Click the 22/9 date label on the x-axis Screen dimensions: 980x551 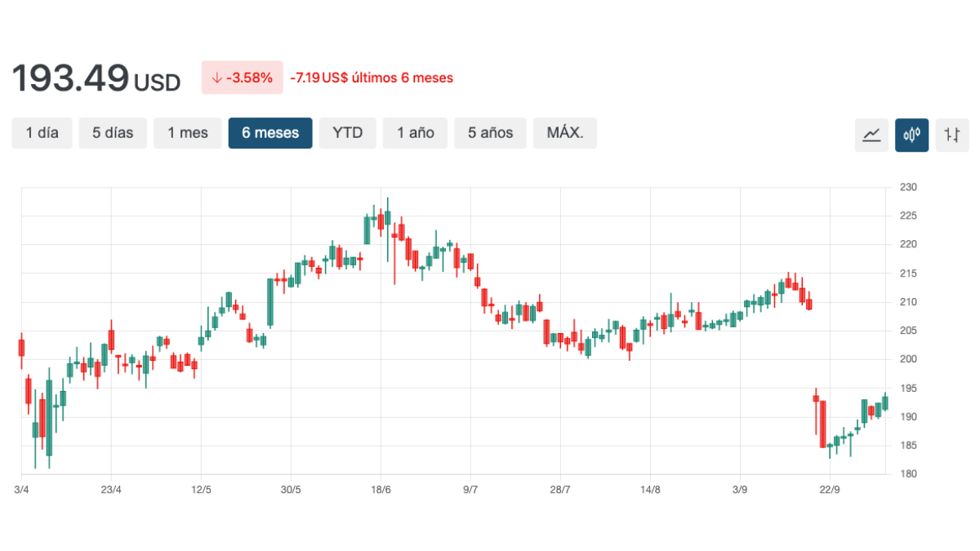[830, 490]
